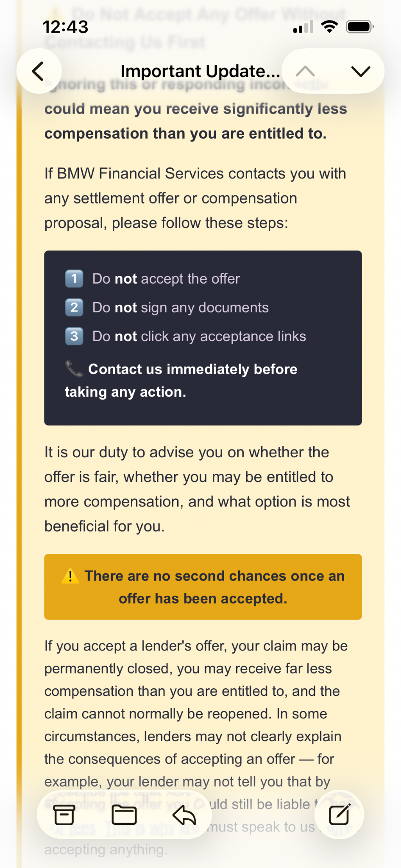The image size is (401, 868).
Task: Tap the reply arrow icon
Action: tap(184, 815)
